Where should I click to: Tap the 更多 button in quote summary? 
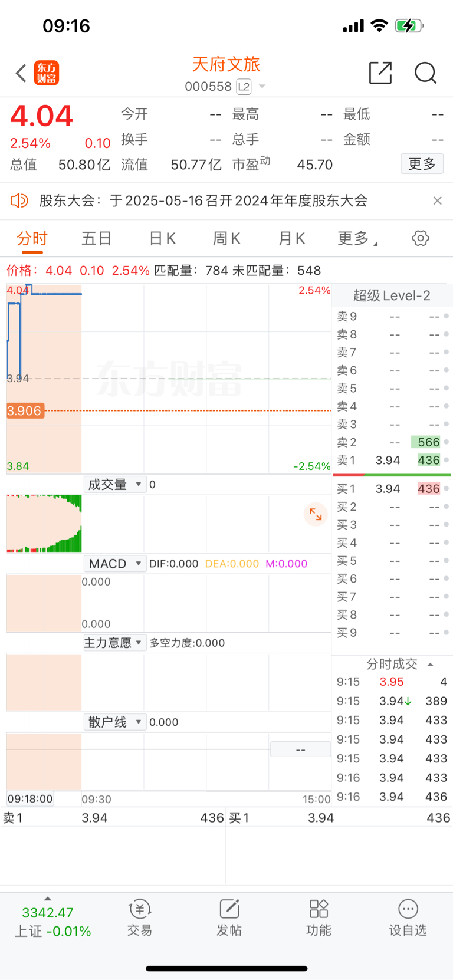(422, 164)
